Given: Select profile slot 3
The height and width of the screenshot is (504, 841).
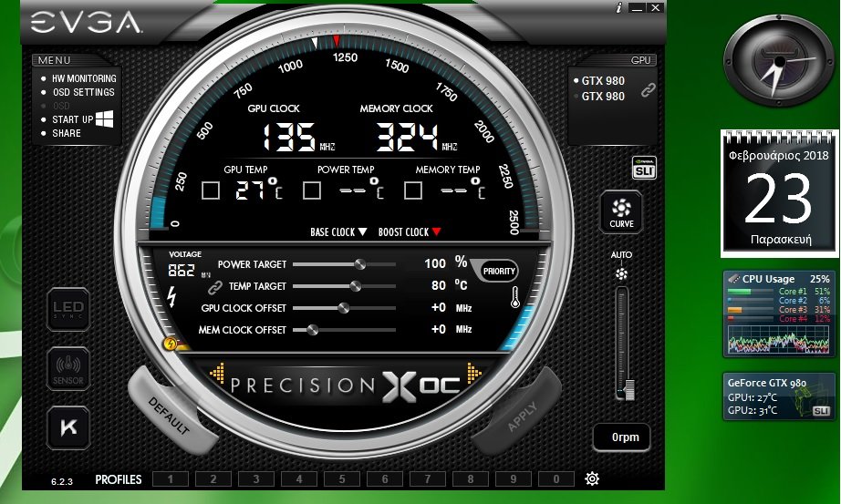Looking at the screenshot, I should 255,478.
